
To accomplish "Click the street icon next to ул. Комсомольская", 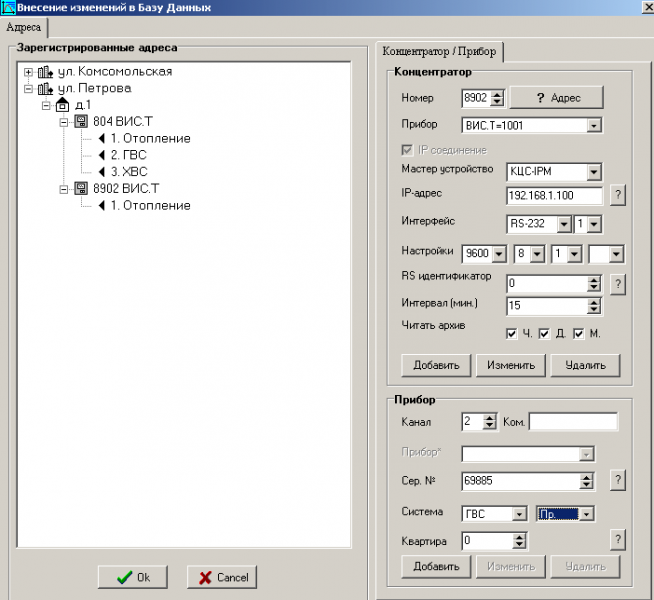I will pyautogui.click(x=45, y=72).
